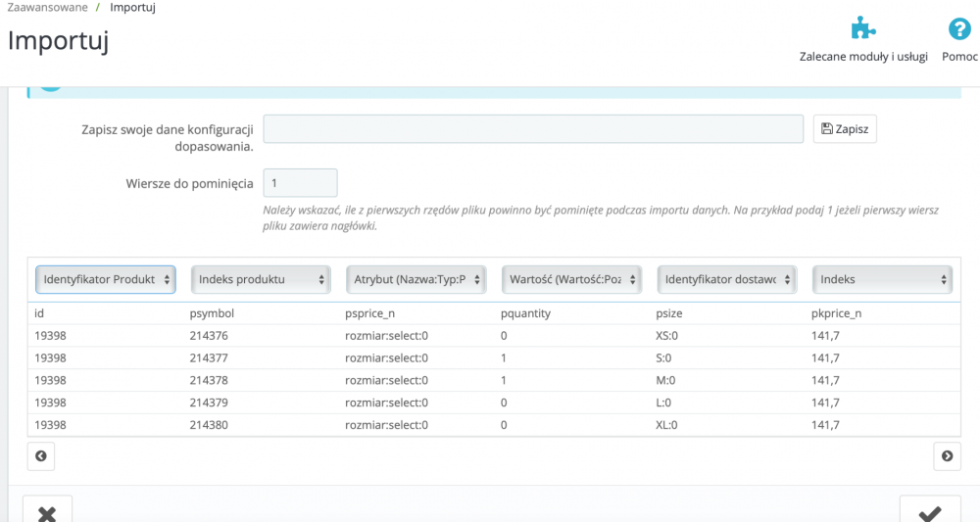Click the X cancel button at bottom left
This screenshot has width=980, height=522.
[47, 512]
